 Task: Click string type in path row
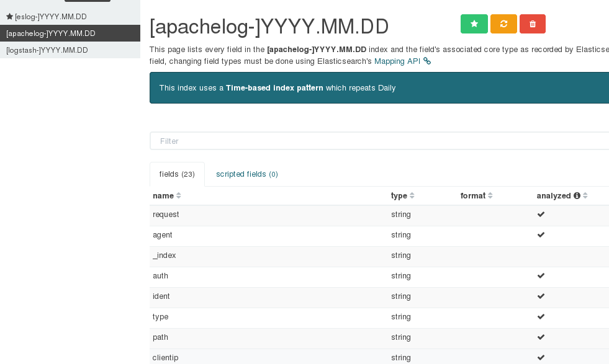click(x=401, y=337)
